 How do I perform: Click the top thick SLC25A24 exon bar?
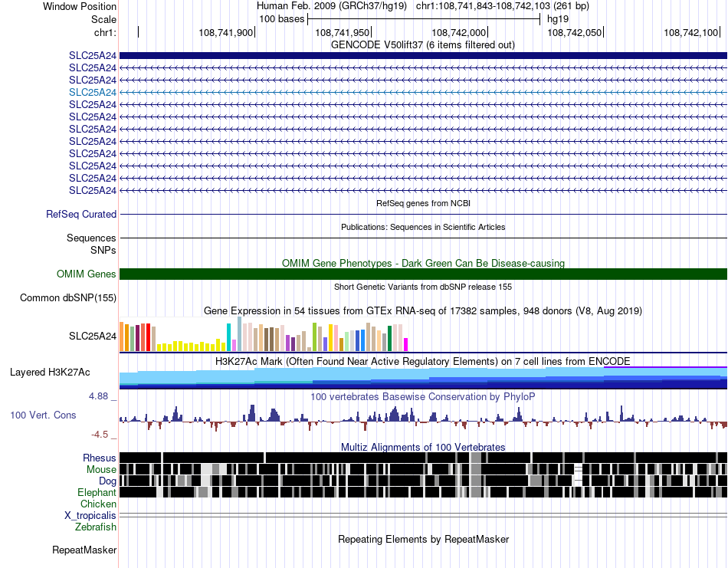point(423,56)
